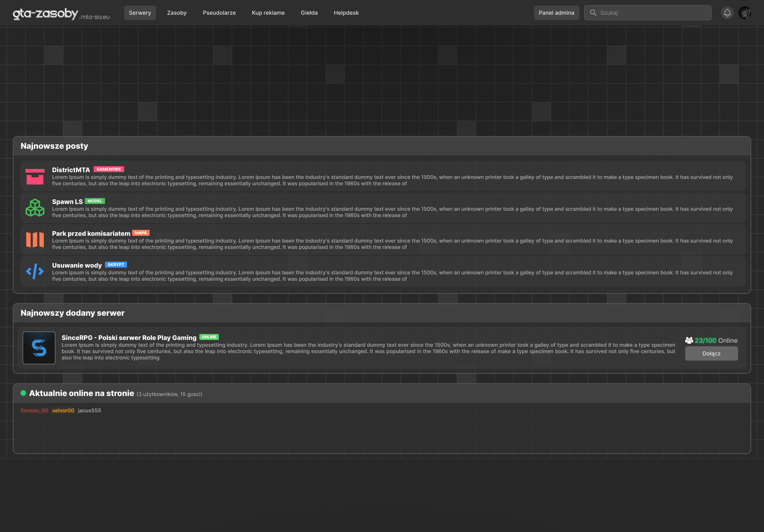Click the search magnifier icon

pyautogui.click(x=593, y=13)
